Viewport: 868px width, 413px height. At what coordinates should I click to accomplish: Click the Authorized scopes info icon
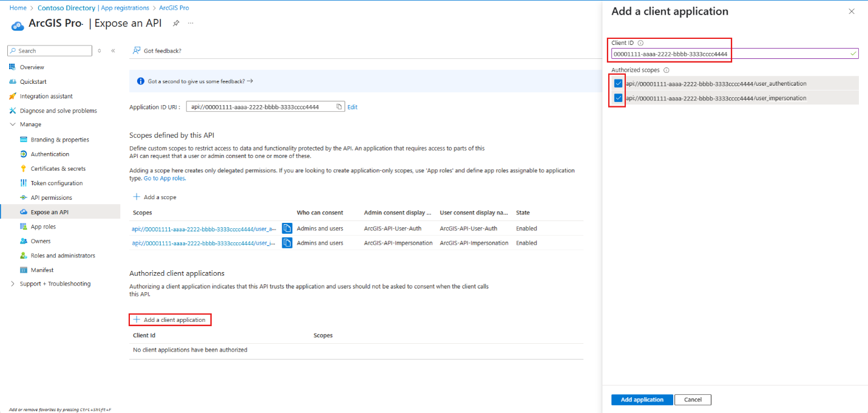pyautogui.click(x=666, y=70)
